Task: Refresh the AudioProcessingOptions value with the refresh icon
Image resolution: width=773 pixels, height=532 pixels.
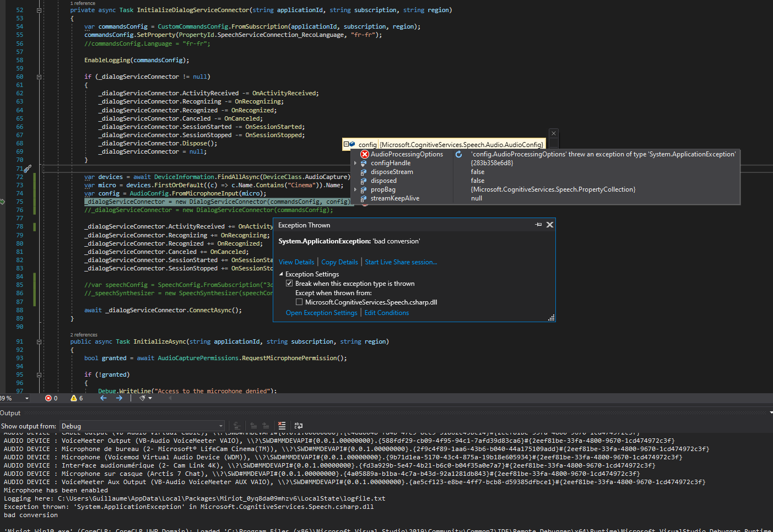Action: [x=459, y=154]
